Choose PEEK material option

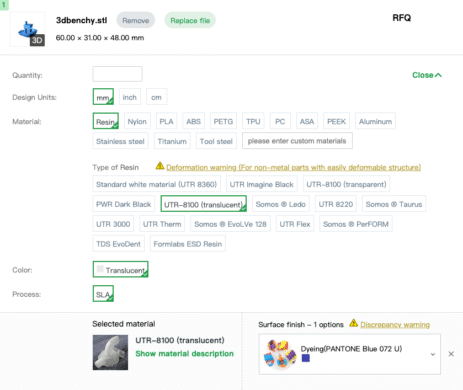(336, 121)
